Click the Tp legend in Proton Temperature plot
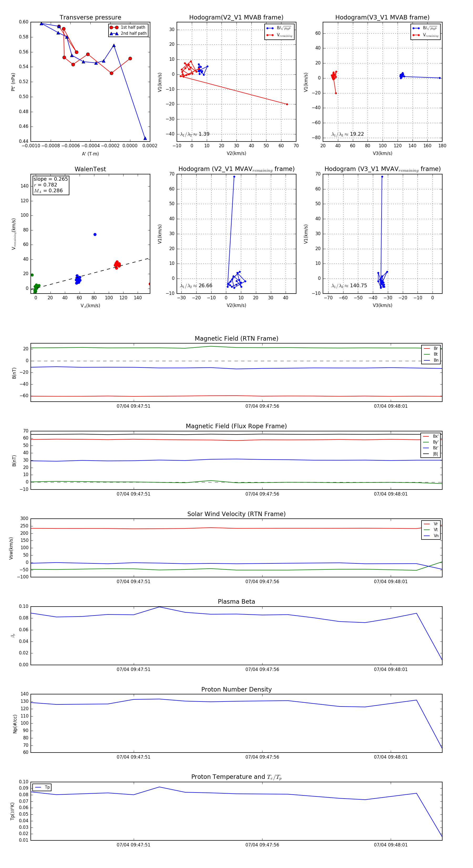The image size is (473, 868). coord(42,787)
